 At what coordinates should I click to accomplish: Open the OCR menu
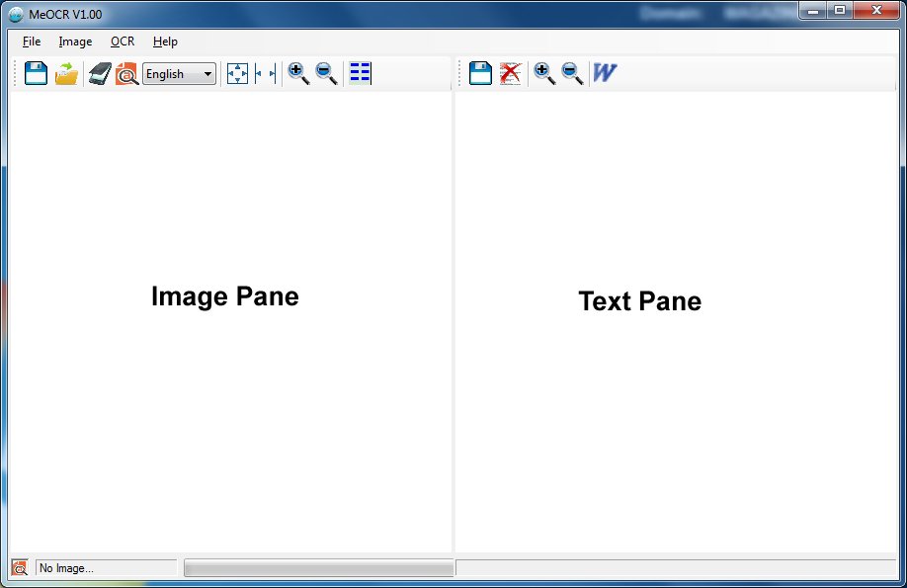(x=123, y=42)
